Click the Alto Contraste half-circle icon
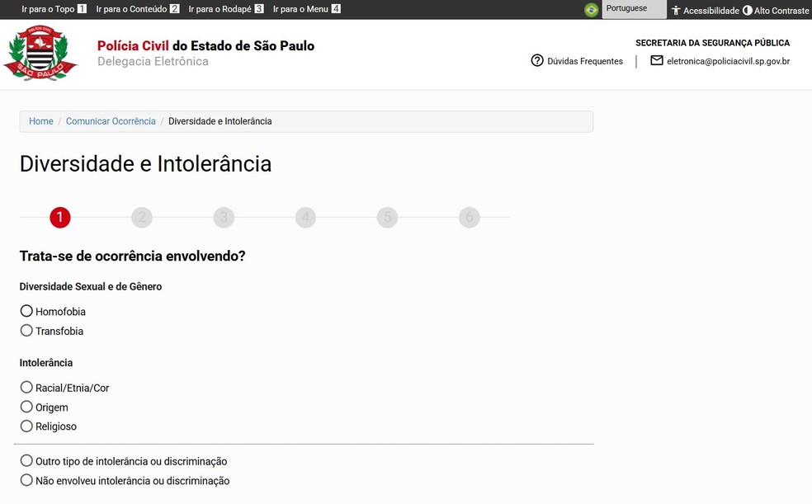 click(x=748, y=11)
